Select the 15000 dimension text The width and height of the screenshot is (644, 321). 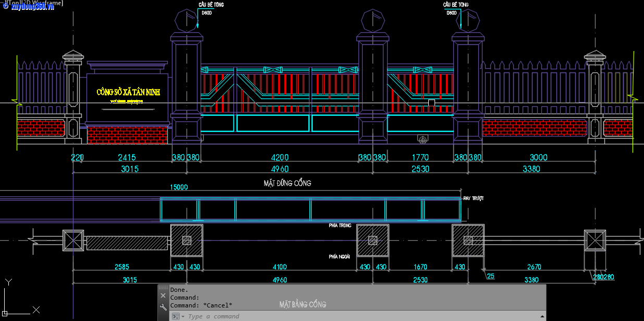coord(179,187)
